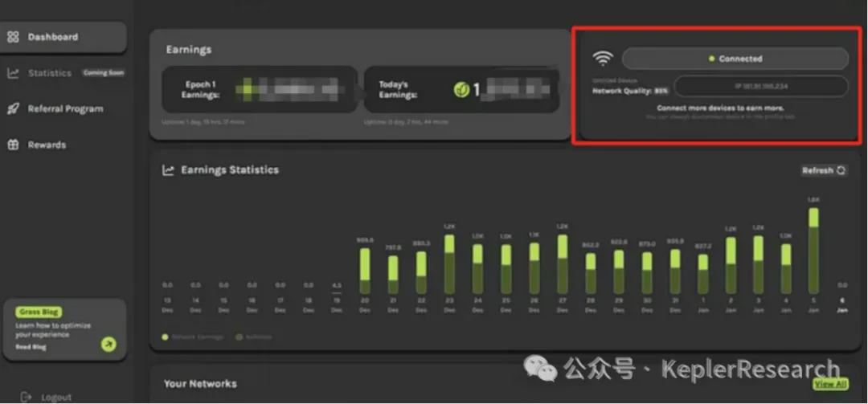Click the uptime text under Today's Earnings

click(406, 122)
